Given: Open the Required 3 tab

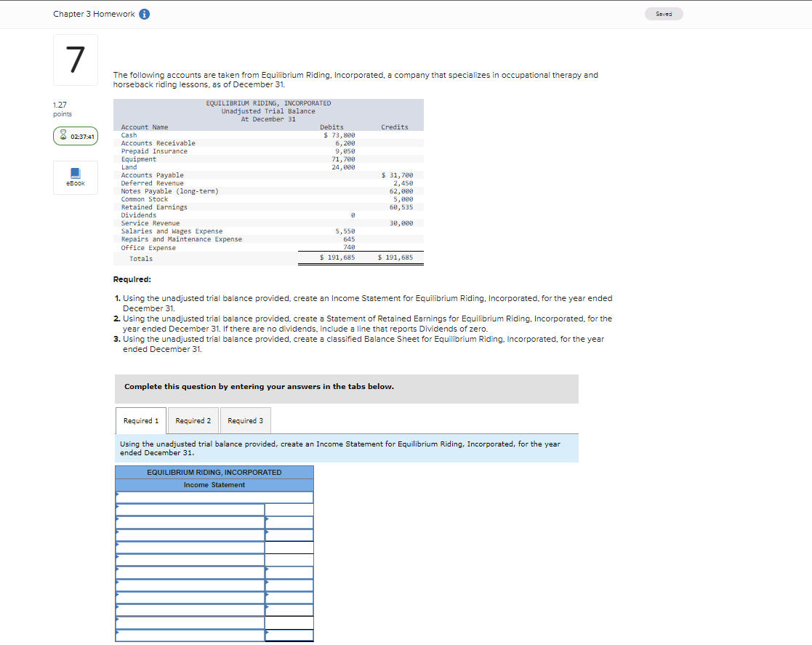Looking at the screenshot, I should (x=246, y=421).
